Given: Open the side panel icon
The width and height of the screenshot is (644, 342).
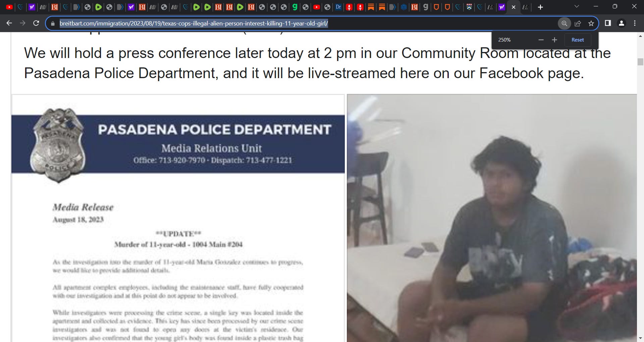Looking at the screenshot, I should [608, 23].
